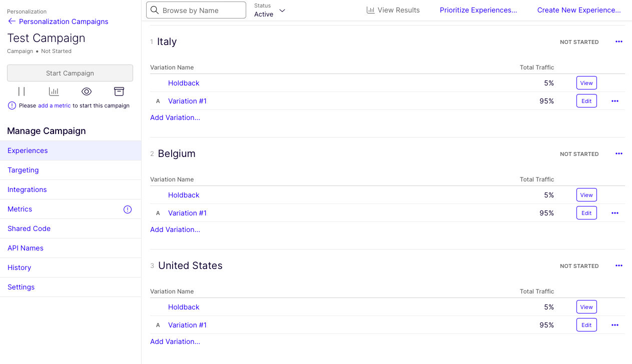Click the archive campaign icon
Image resolution: width=632 pixels, height=364 pixels.
tap(119, 91)
